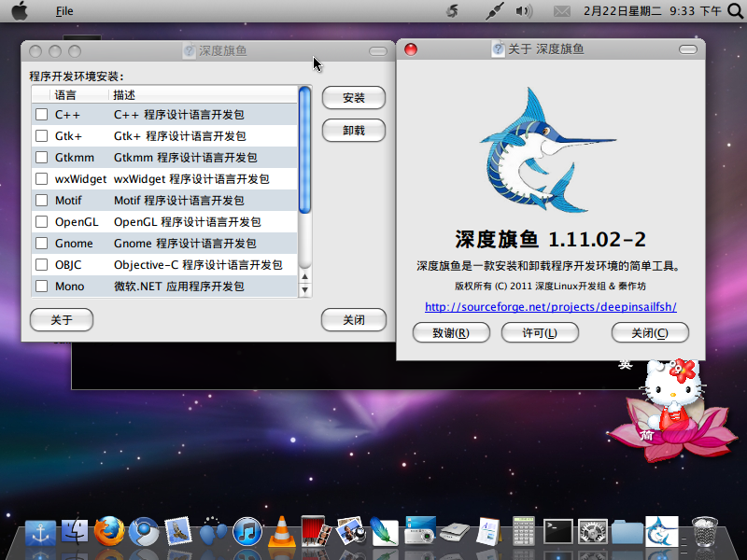This screenshot has width=747, height=560.
Task: Click the network plug icon in menu bar
Action: (495, 11)
